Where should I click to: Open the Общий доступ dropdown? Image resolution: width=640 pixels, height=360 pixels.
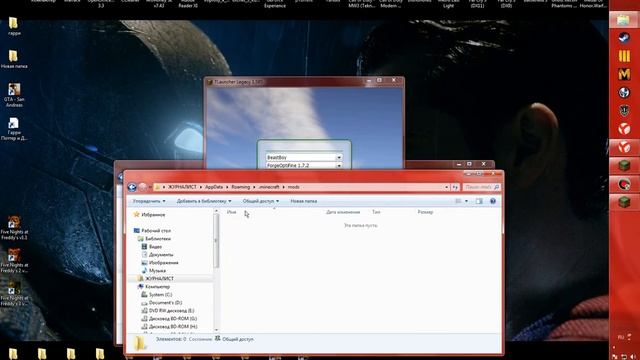coord(261,201)
